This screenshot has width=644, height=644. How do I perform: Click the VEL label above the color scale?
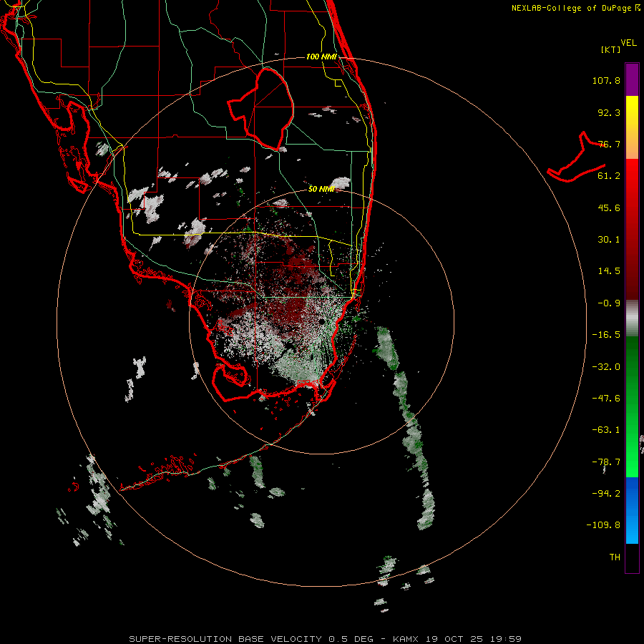pos(628,43)
